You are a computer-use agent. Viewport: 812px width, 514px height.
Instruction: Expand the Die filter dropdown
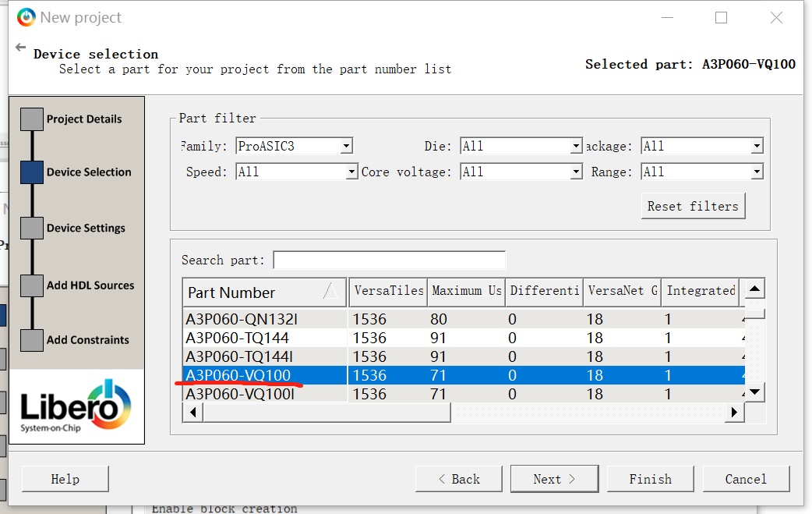(x=521, y=146)
